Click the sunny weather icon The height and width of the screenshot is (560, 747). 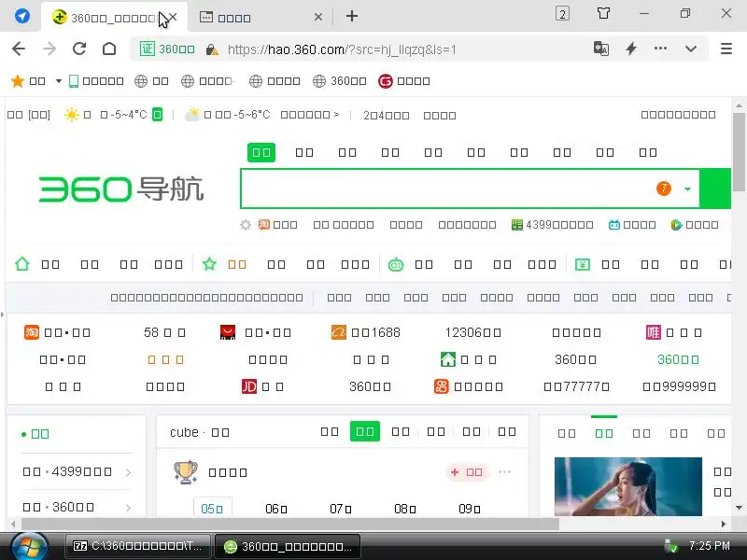[x=72, y=115]
